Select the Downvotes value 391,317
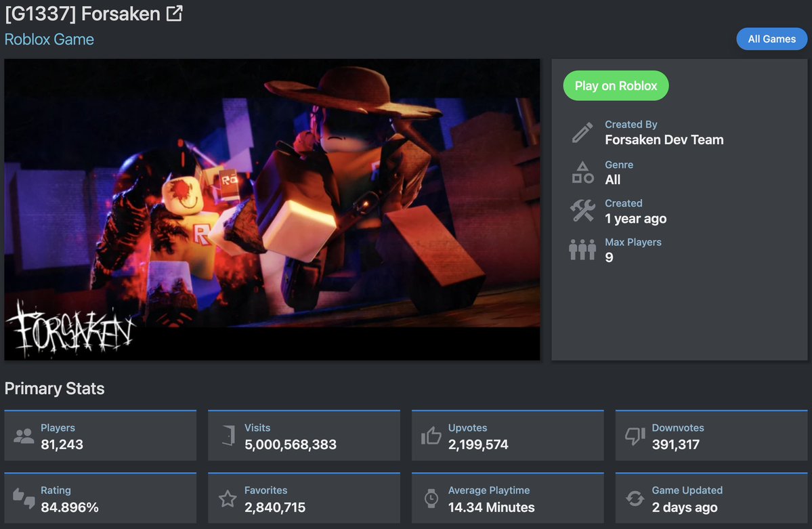 click(676, 444)
